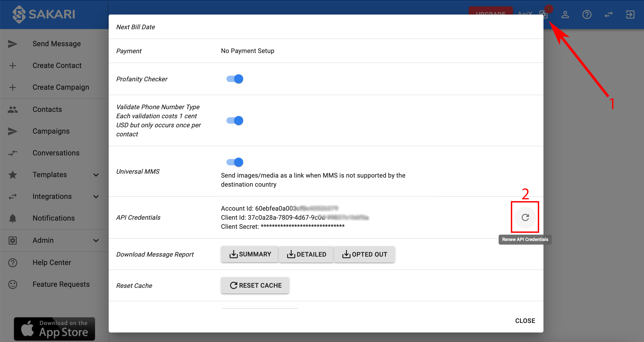
Task: Click the red UPGRADE button in header
Action: 490,10
